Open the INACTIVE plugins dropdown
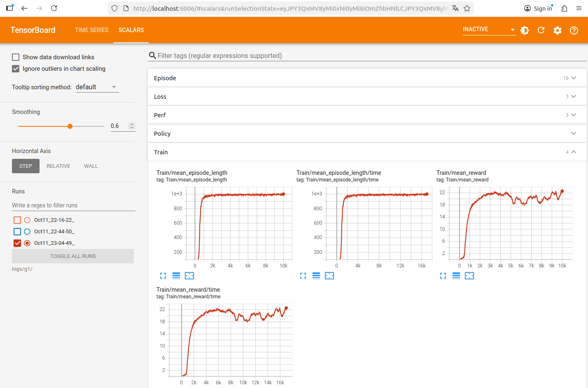Screen dimensions: 588x388 (x=489, y=30)
